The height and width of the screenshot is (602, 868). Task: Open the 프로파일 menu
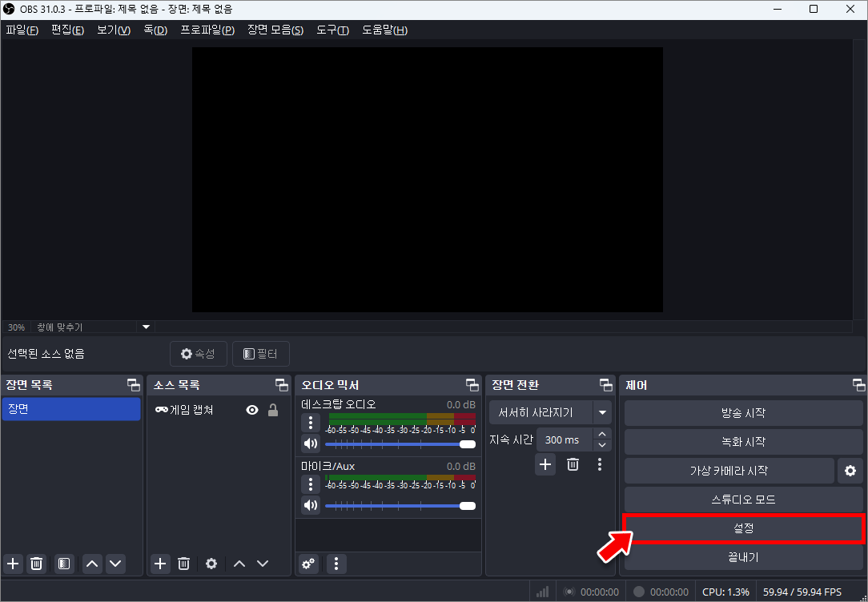(x=207, y=30)
